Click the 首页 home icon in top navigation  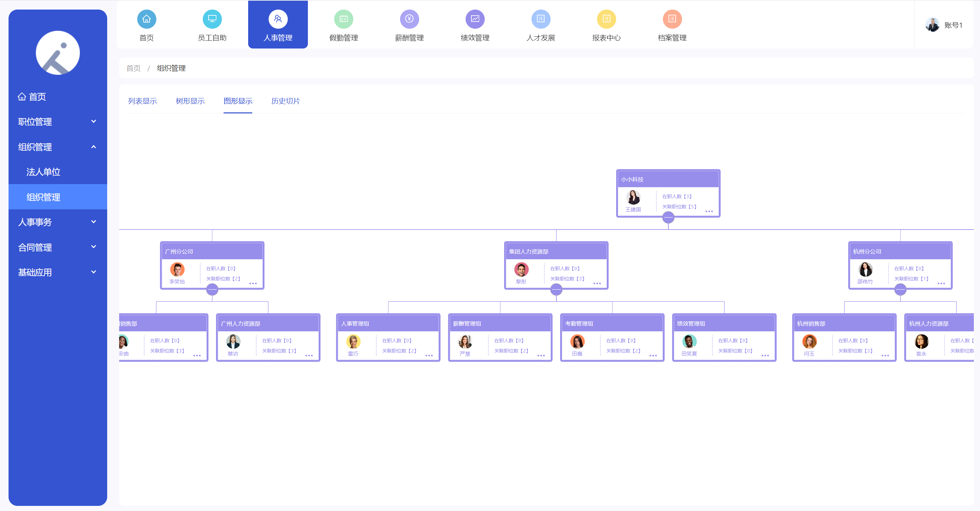tap(146, 19)
